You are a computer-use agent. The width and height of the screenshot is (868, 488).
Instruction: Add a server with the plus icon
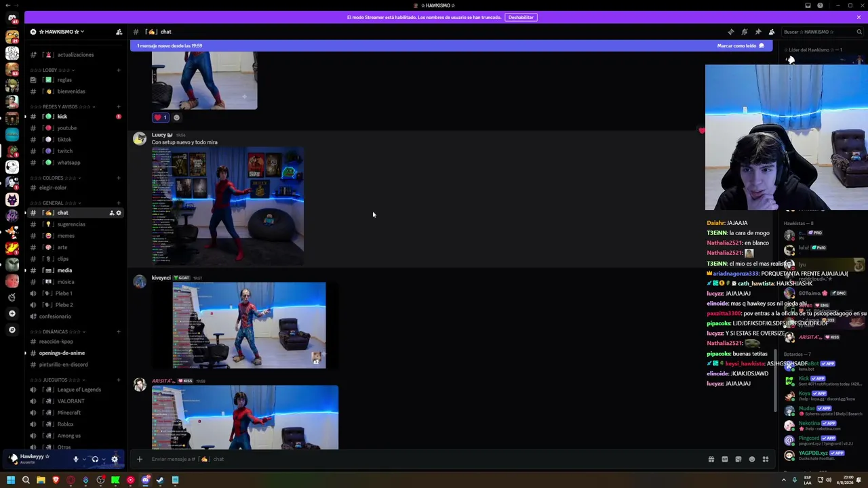12,314
